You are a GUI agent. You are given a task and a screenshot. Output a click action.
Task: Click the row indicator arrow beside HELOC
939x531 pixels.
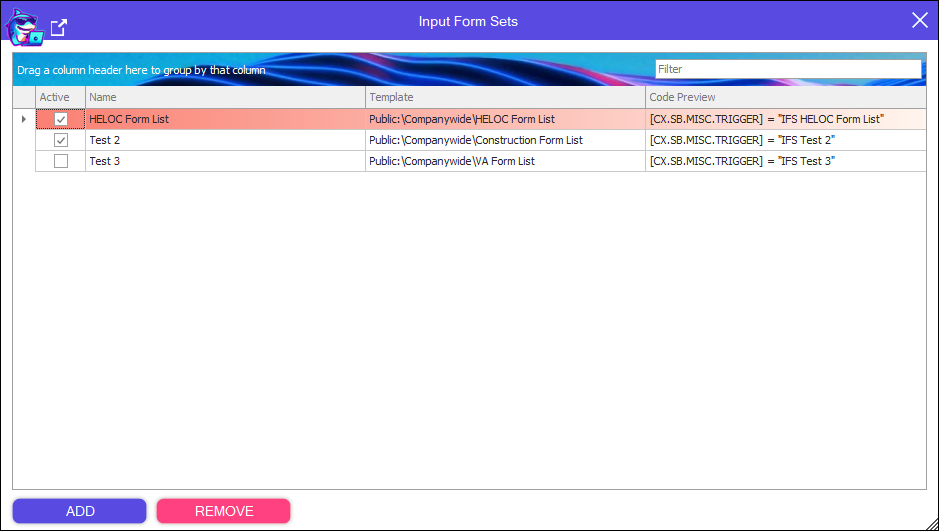tap(24, 119)
